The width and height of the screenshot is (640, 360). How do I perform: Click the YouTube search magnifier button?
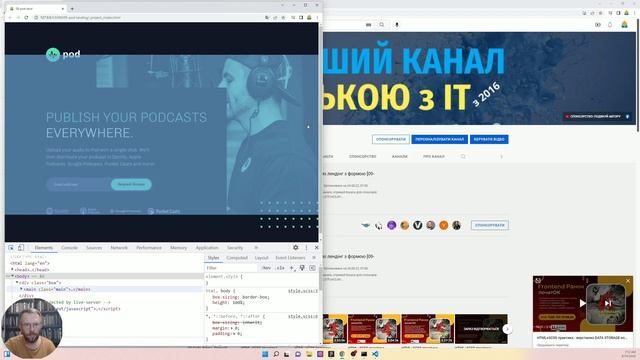[x=382, y=25]
